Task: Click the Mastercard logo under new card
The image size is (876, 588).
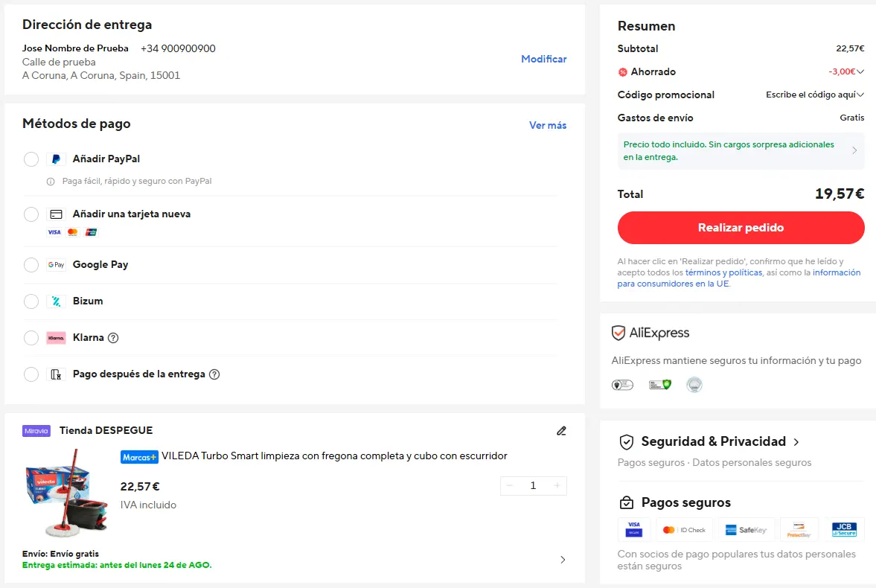Action: pyautogui.click(x=73, y=232)
